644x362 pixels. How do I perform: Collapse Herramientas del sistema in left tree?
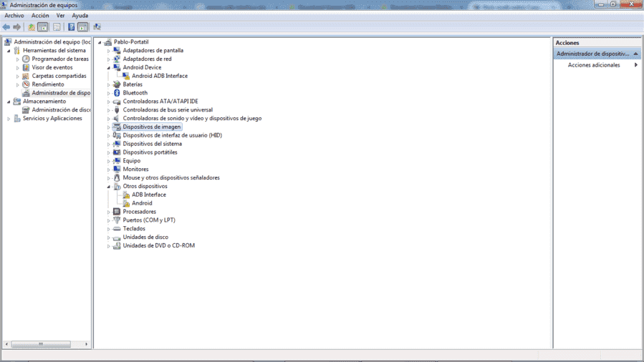(x=9, y=51)
